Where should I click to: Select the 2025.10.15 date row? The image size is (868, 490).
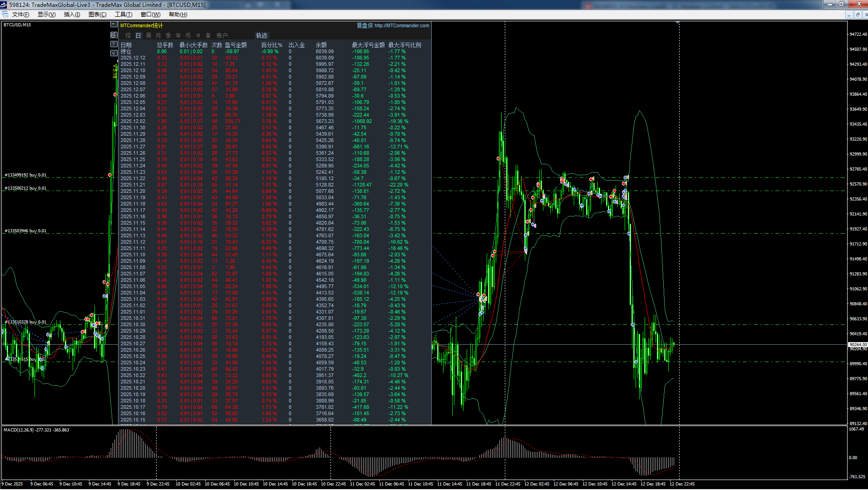[133, 420]
